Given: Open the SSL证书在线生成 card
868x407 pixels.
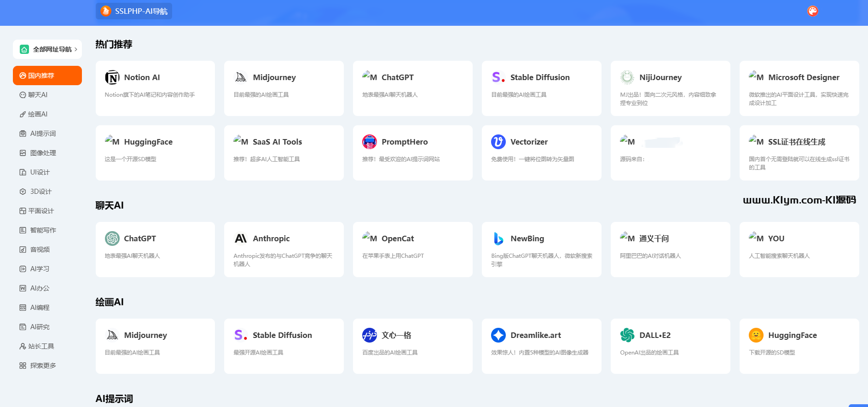Looking at the screenshot, I should (799, 153).
